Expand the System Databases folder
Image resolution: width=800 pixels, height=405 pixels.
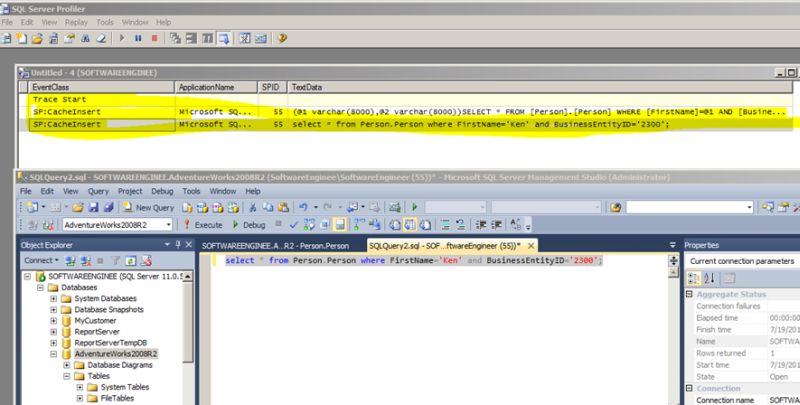point(54,298)
